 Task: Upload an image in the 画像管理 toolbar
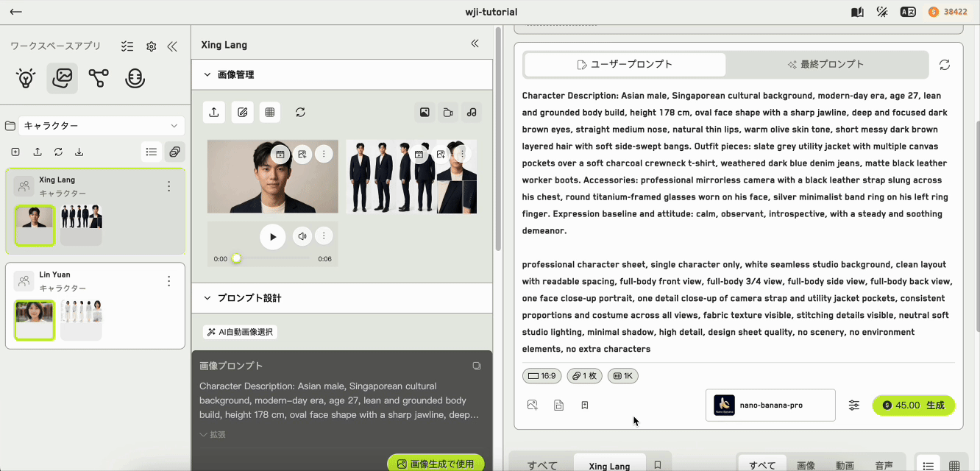point(214,113)
